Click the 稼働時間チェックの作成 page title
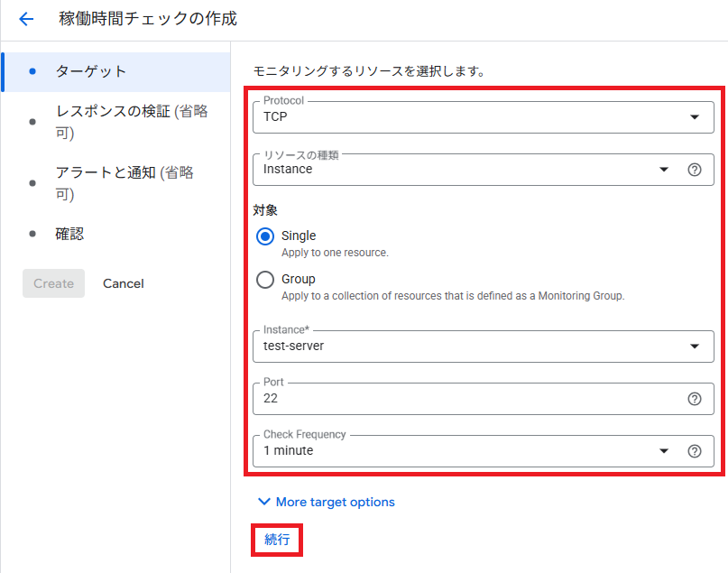The image size is (728, 573). pos(148,19)
